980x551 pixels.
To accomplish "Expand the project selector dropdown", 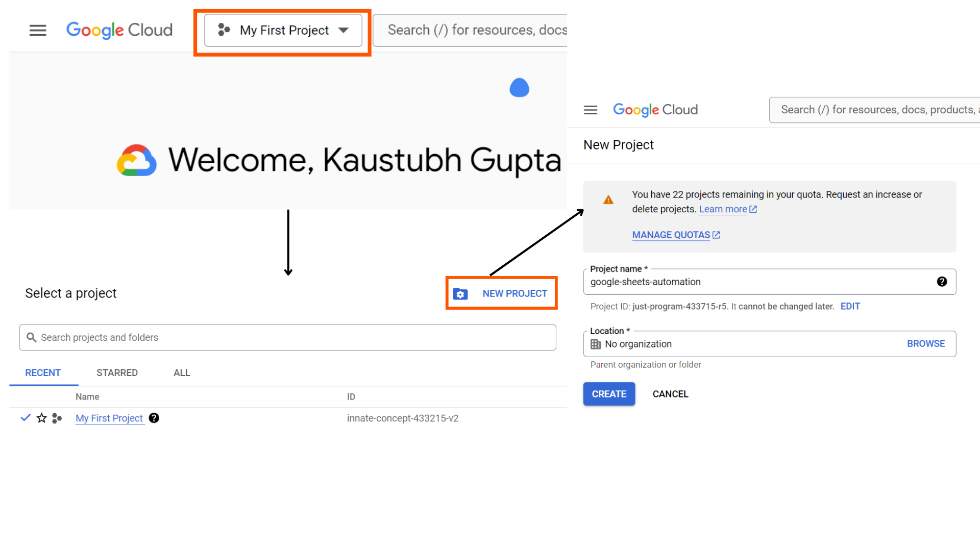I will [282, 30].
